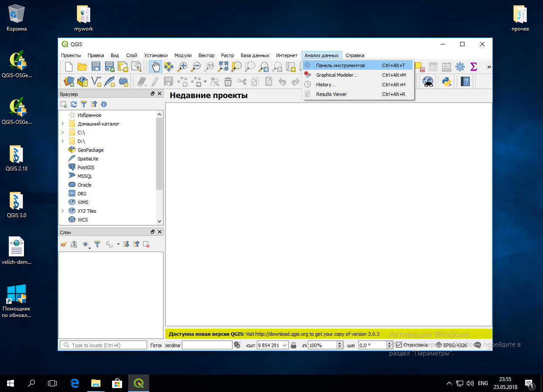Open the new print layout icon
The height and width of the screenshot is (392, 543).
click(x=123, y=67)
